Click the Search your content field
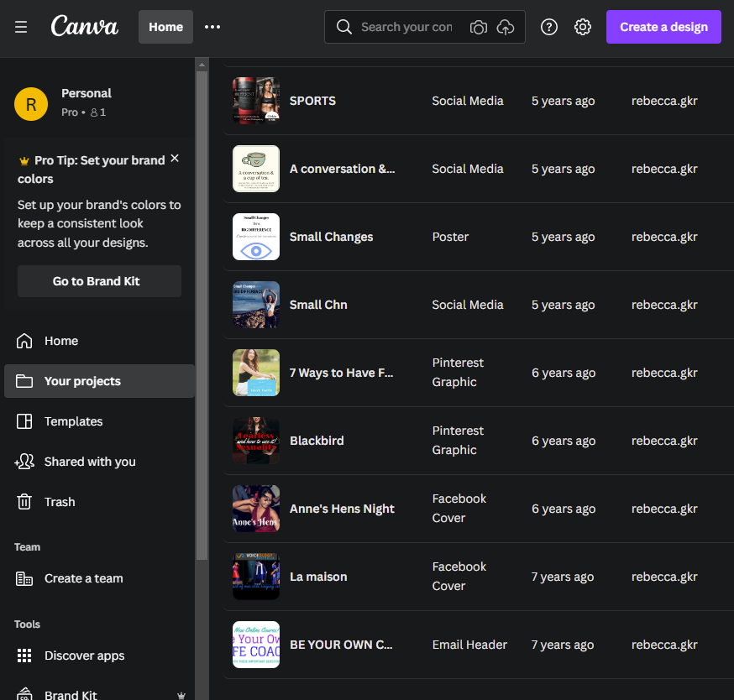The width and height of the screenshot is (734, 700). tap(406, 27)
